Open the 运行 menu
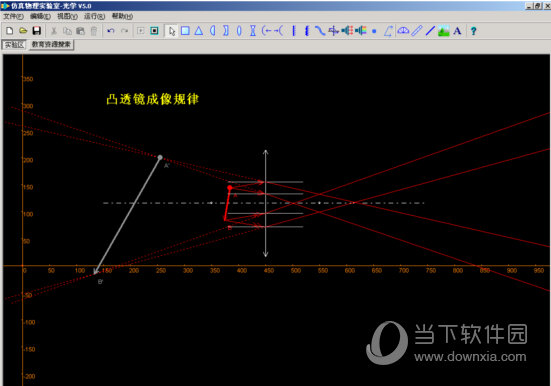 94,16
